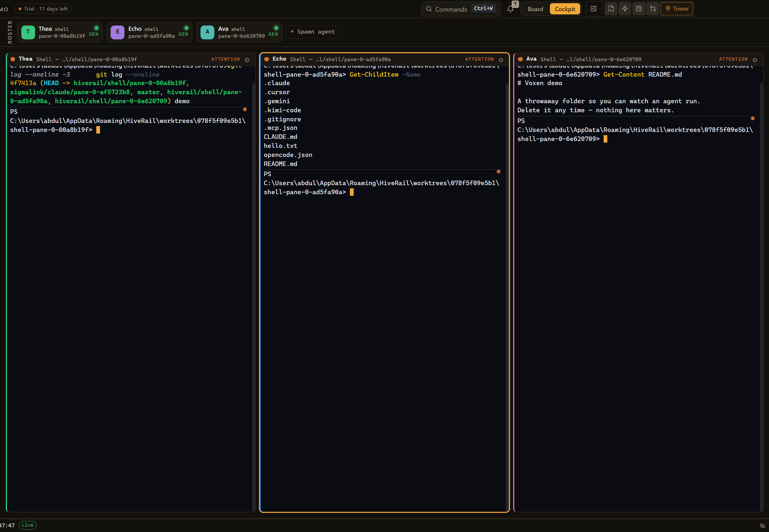
Task: Click Get-Content command in Ava terminal
Action: point(624,75)
